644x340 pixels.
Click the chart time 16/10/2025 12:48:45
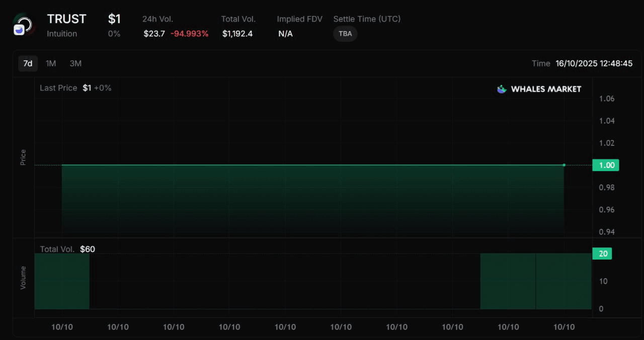click(x=594, y=63)
